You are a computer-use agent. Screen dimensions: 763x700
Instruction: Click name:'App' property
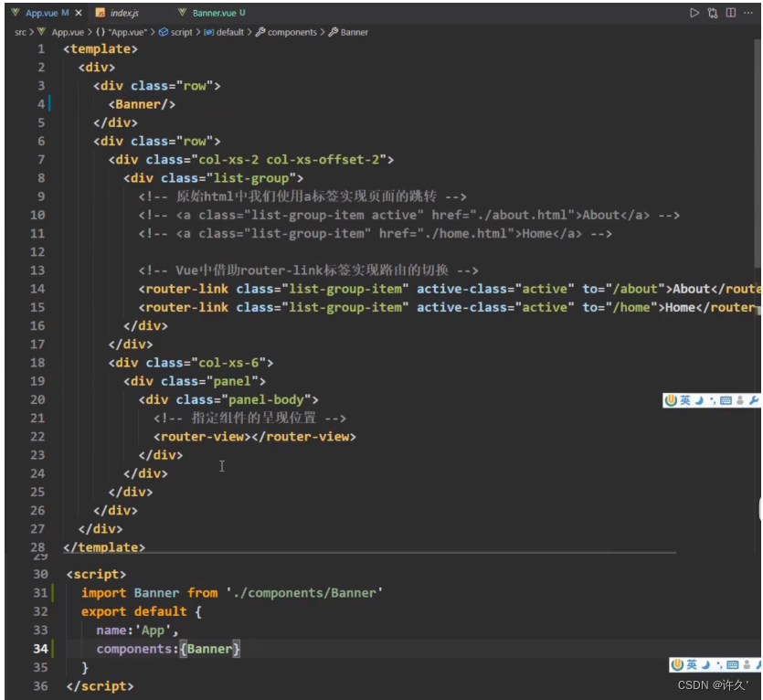point(133,630)
